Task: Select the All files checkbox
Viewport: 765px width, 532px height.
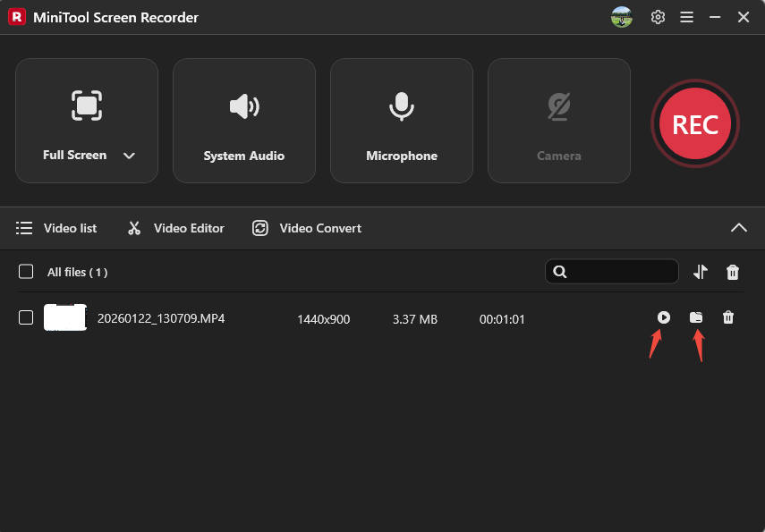Action: point(26,272)
